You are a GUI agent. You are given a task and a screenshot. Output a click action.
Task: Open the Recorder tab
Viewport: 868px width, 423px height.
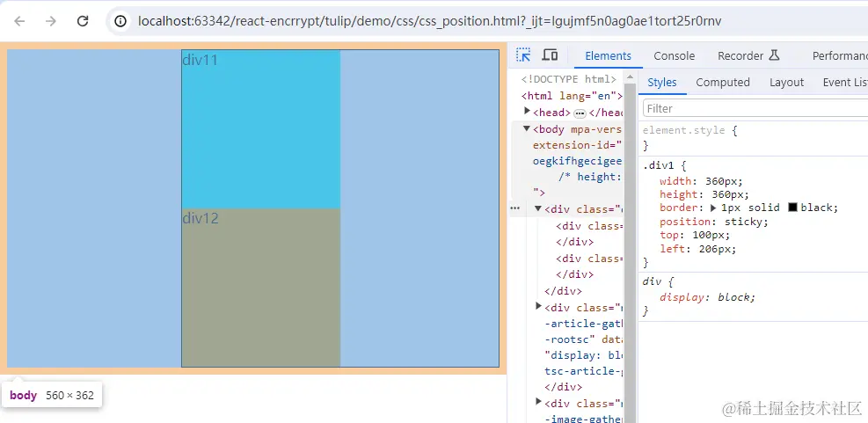coord(748,56)
